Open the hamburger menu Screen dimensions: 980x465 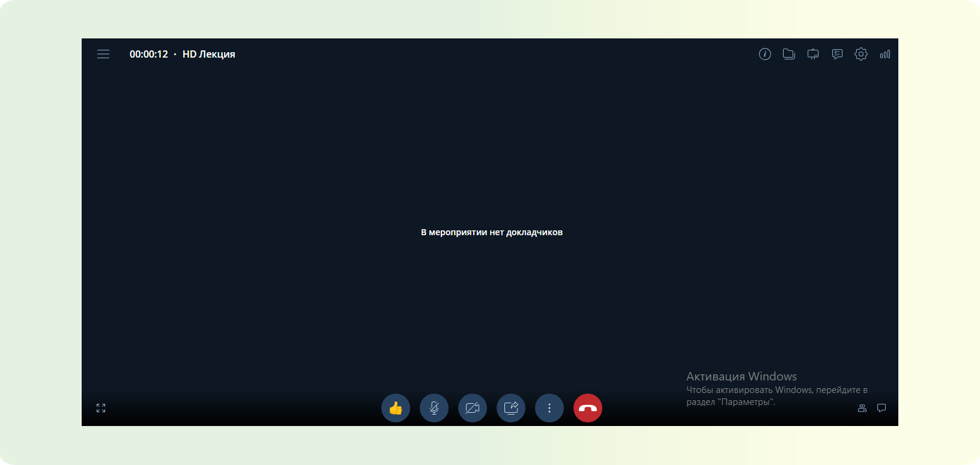(103, 54)
